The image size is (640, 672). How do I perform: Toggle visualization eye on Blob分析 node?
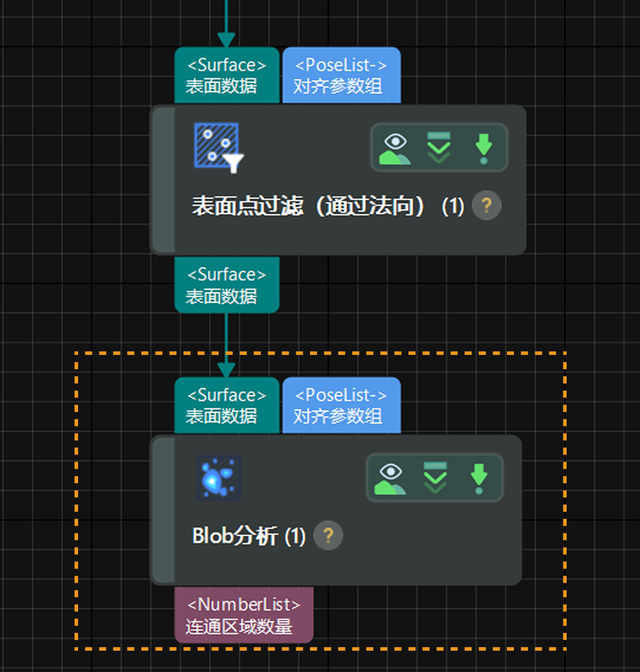[x=390, y=479]
